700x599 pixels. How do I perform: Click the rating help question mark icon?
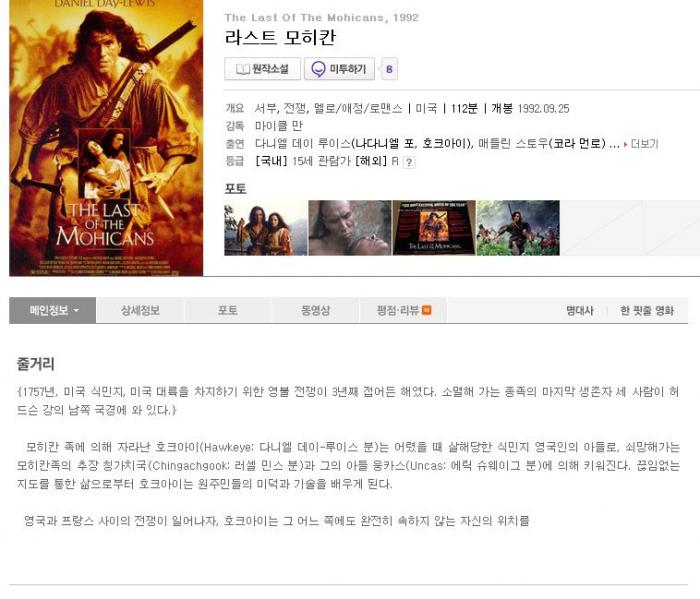(408, 162)
